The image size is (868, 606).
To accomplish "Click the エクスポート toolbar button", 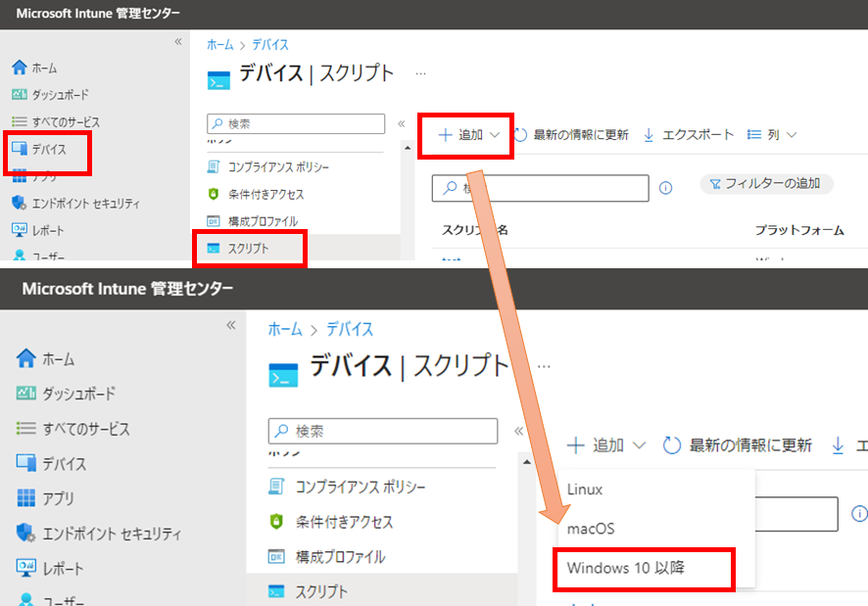I will (x=688, y=135).
